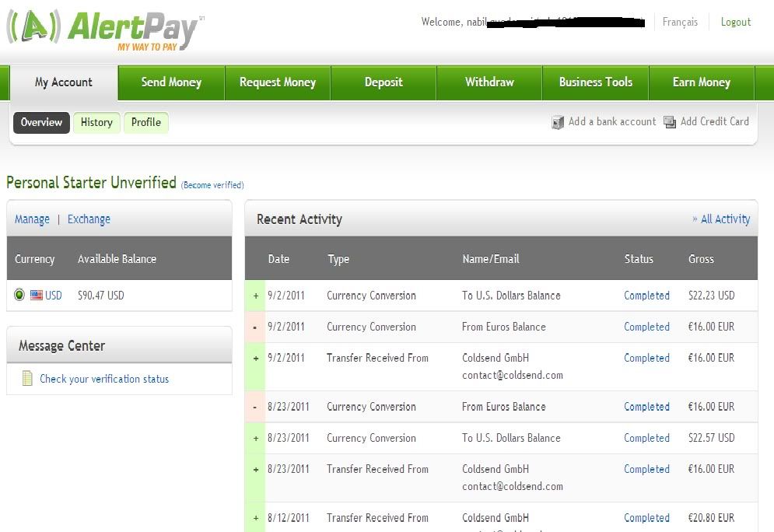The width and height of the screenshot is (774, 532).
Task: Click the USD flag icon
Action: coord(36,295)
